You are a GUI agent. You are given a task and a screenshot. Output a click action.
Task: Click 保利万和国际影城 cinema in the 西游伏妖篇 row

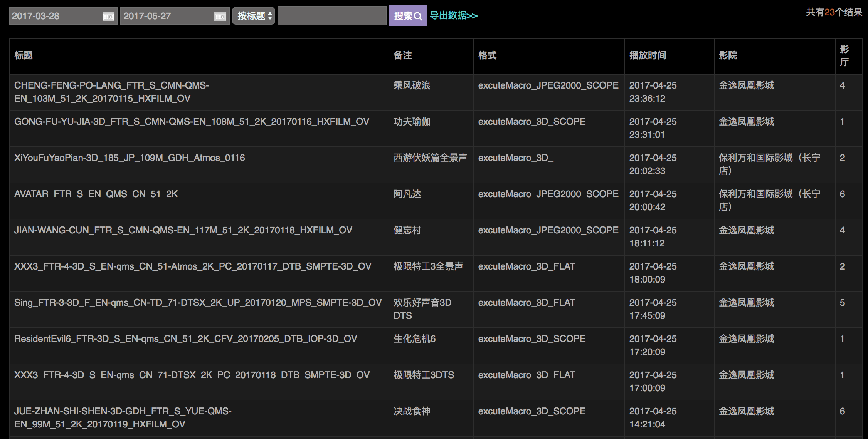pos(770,164)
